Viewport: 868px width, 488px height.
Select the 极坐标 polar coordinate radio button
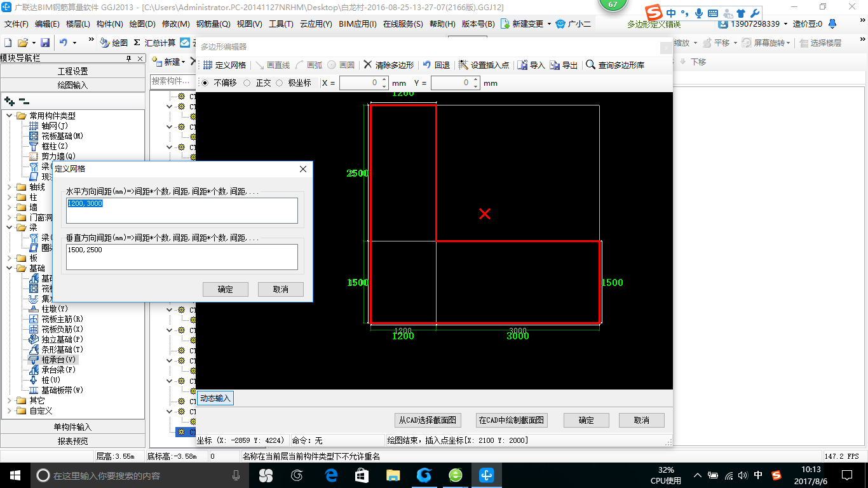(x=279, y=83)
